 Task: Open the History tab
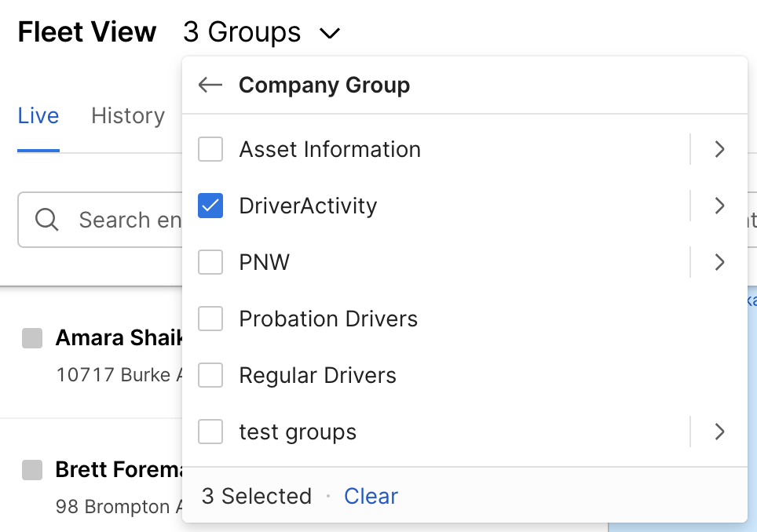coord(128,116)
